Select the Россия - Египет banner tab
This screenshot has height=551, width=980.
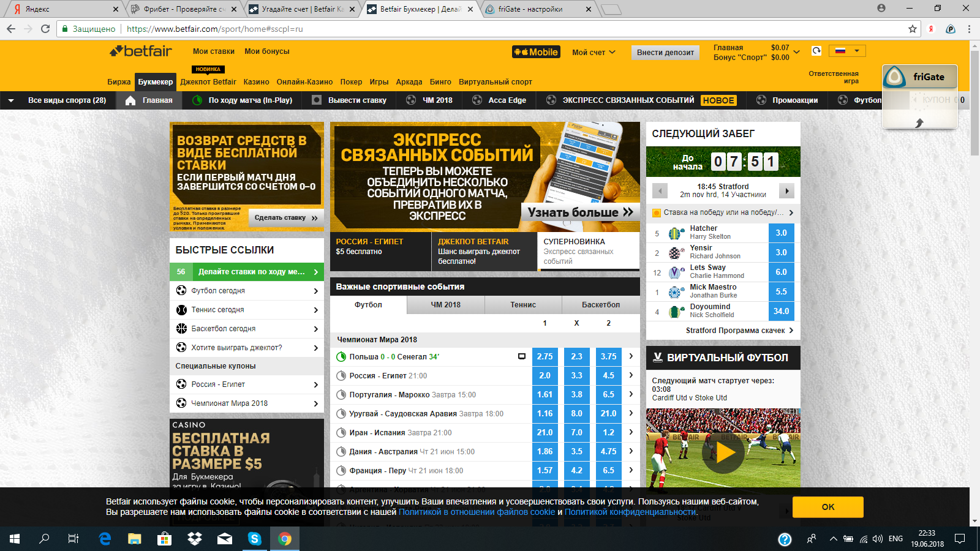coord(380,251)
